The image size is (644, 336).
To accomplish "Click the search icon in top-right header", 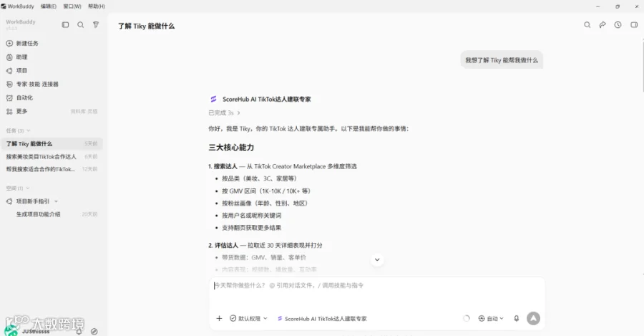I will [587, 24].
